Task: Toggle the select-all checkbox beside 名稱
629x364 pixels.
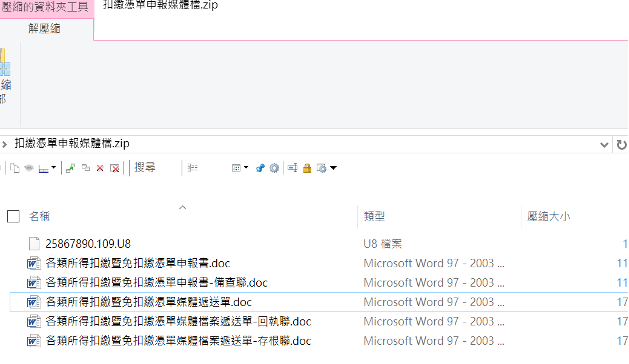Action: click(x=13, y=216)
